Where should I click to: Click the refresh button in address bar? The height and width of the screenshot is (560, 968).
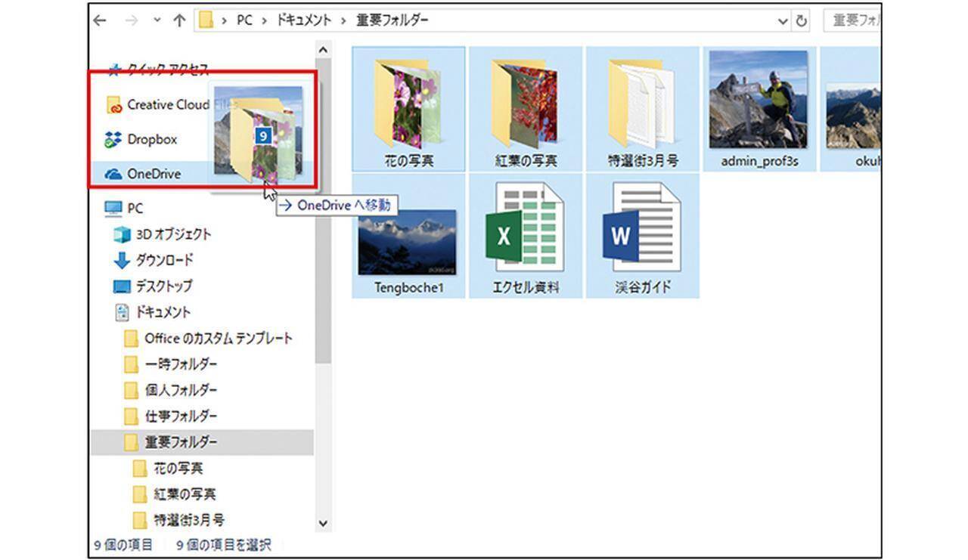pyautogui.click(x=802, y=21)
